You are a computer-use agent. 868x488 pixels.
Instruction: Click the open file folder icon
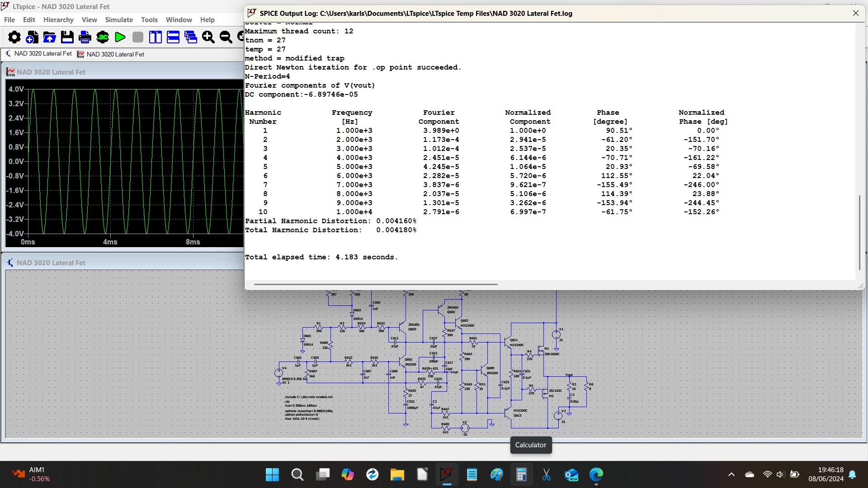[50, 37]
